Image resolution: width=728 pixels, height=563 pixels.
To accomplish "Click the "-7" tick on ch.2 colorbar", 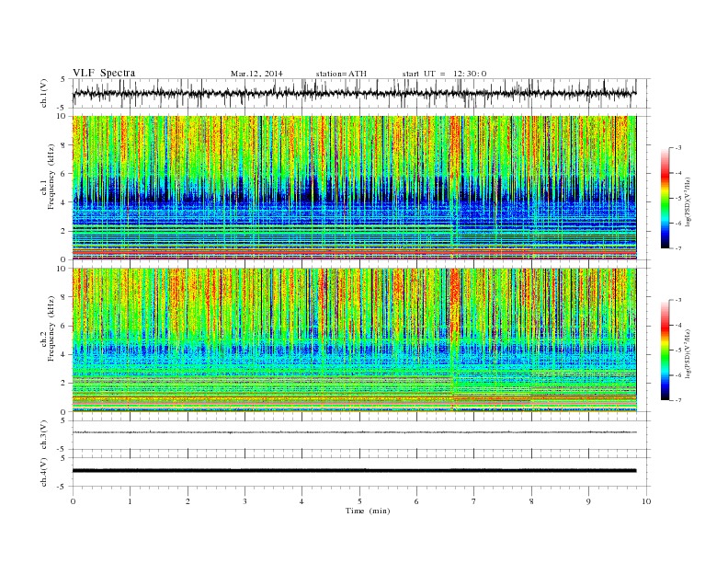I will 677,400.
